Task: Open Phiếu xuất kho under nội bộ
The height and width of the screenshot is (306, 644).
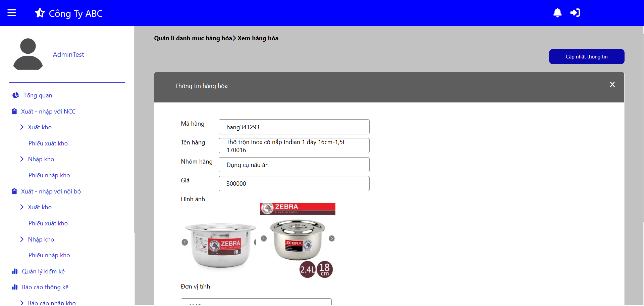Action: 48,223
